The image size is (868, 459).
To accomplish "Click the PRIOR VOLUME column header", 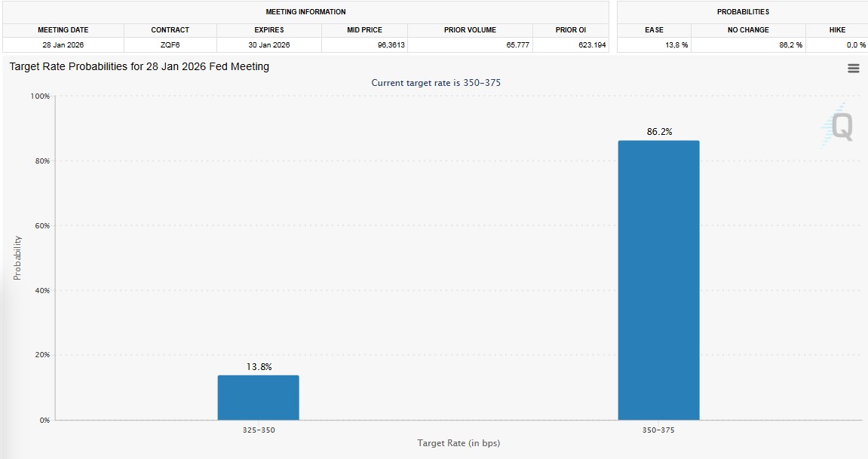I will 470,30.
